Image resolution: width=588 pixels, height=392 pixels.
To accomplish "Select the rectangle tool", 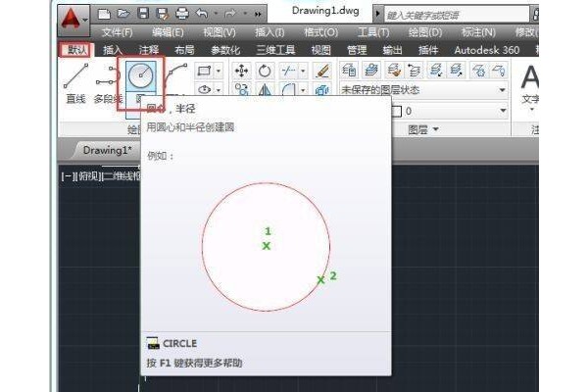I will coord(205,71).
